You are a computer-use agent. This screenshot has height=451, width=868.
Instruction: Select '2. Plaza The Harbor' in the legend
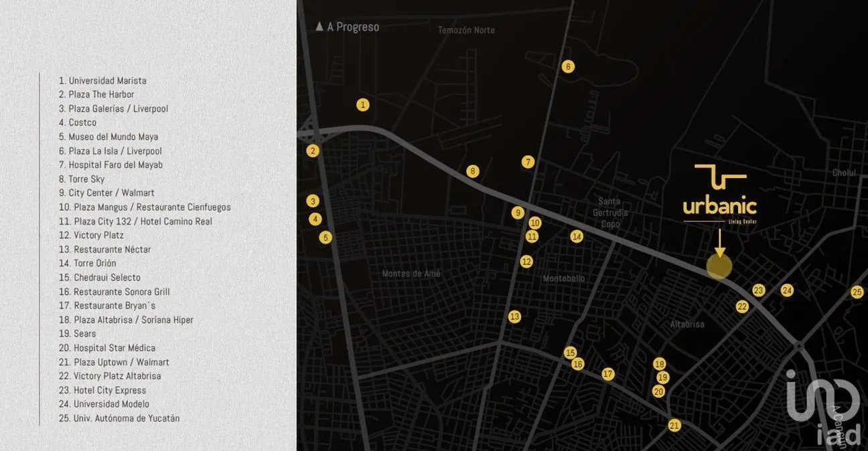pyautogui.click(x=96, y=94)
